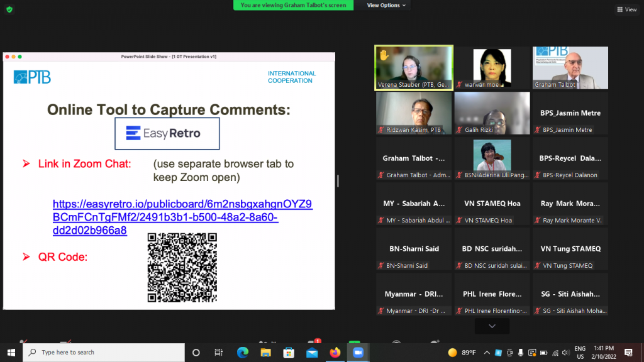Viewport: 644px width, 362px height.
Task: Open the View layout menu at top right
Action: tap(627, 9)
